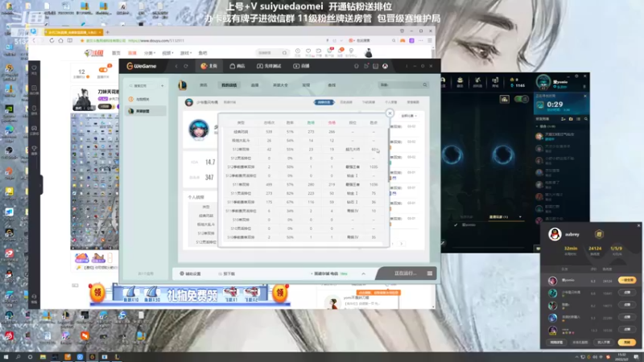Click the Douyu site search box
This screenshot has height=362, width=644.
(x=271, y=53)
